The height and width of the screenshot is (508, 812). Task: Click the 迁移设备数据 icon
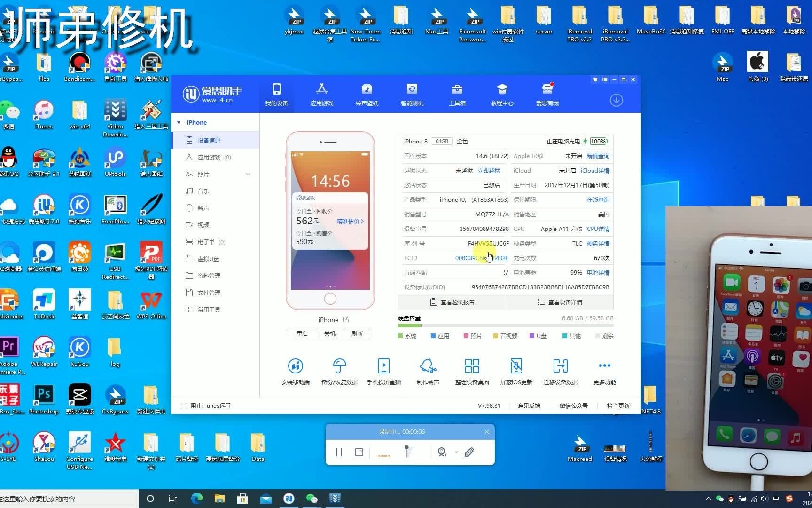pos(560,365)
